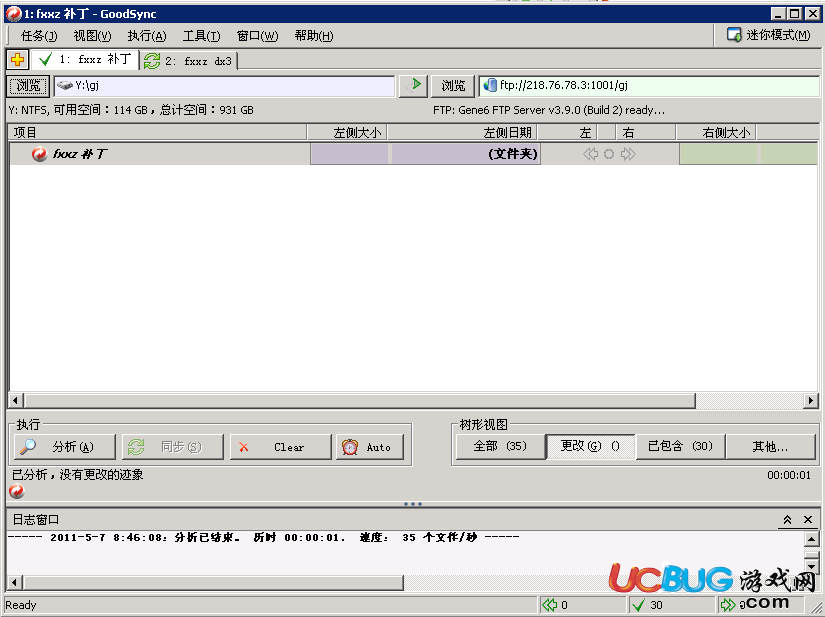
Task: Switch to job tab 1: fxxz 补丁
Action: tap(86, 59)
